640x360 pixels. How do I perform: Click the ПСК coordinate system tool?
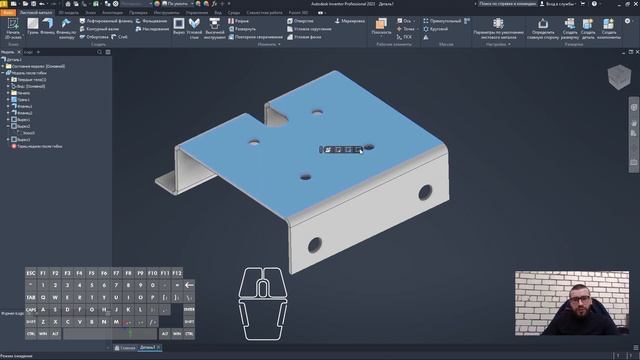click(x=404, y=37)
